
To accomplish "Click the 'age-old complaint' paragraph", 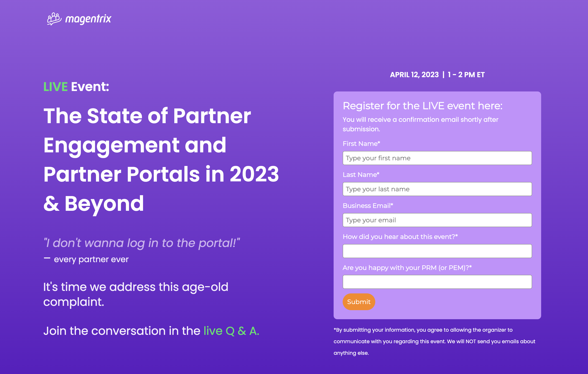I will pos(136,294).
